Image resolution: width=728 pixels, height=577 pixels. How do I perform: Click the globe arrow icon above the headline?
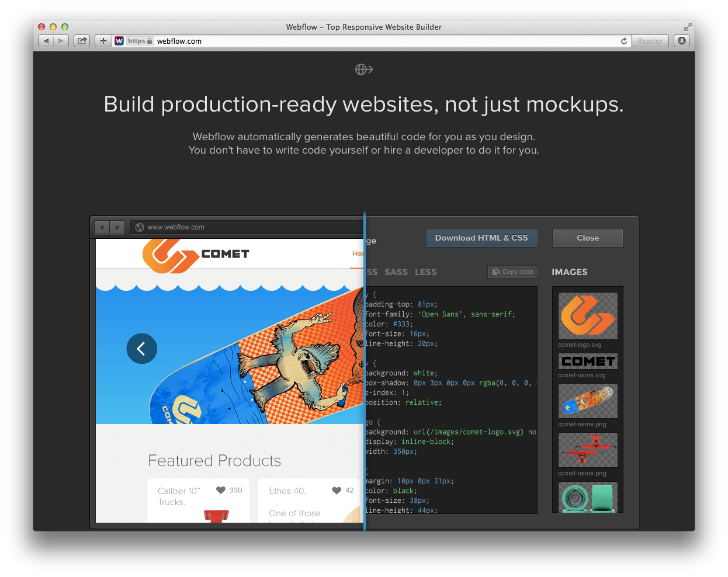click(364, 69)
